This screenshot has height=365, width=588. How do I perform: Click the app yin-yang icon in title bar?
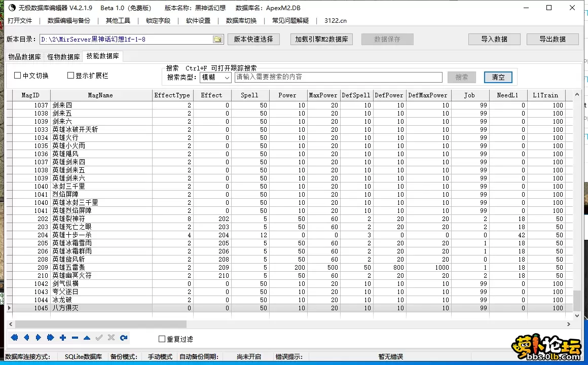tap(12, 8)
